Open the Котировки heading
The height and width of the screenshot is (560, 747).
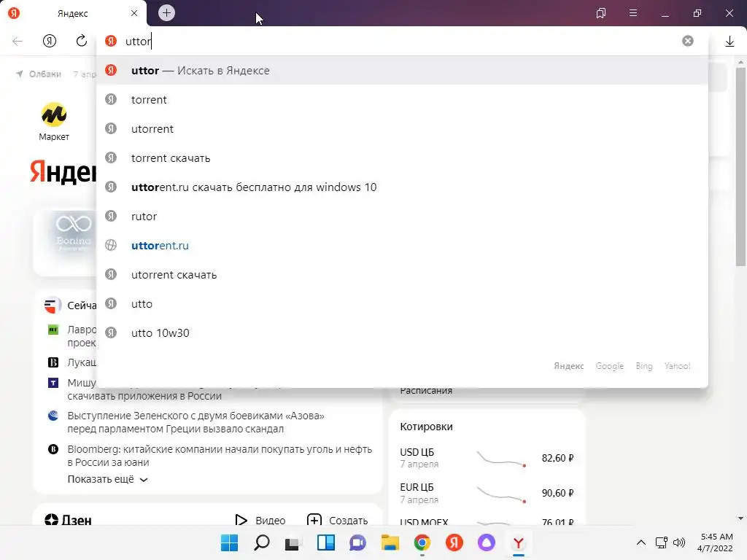click(426, 427)
